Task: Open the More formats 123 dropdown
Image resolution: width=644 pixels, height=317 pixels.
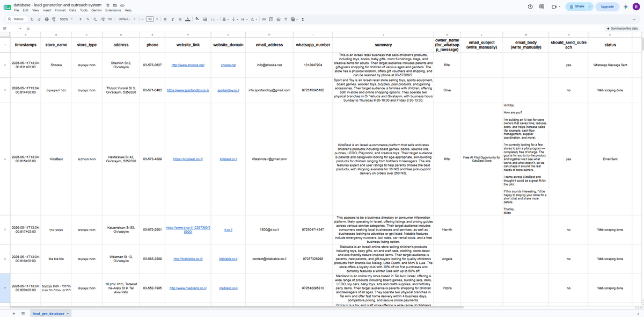Action: click(110, 19)
